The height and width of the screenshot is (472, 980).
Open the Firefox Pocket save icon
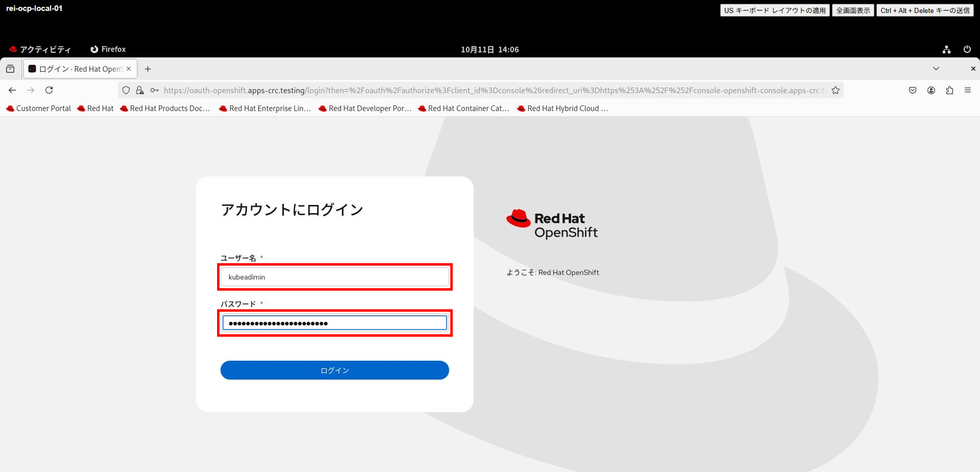(912, 90)
